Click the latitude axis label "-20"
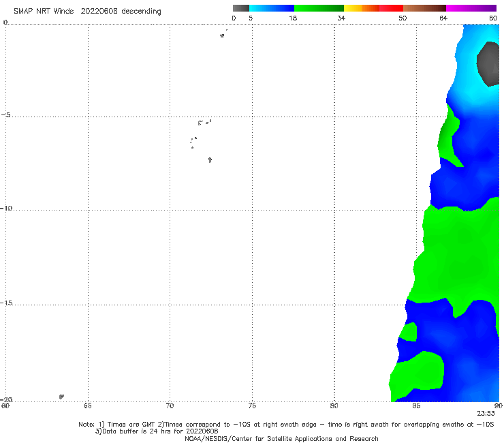This screenshot has height=443, width=504. 6,399
